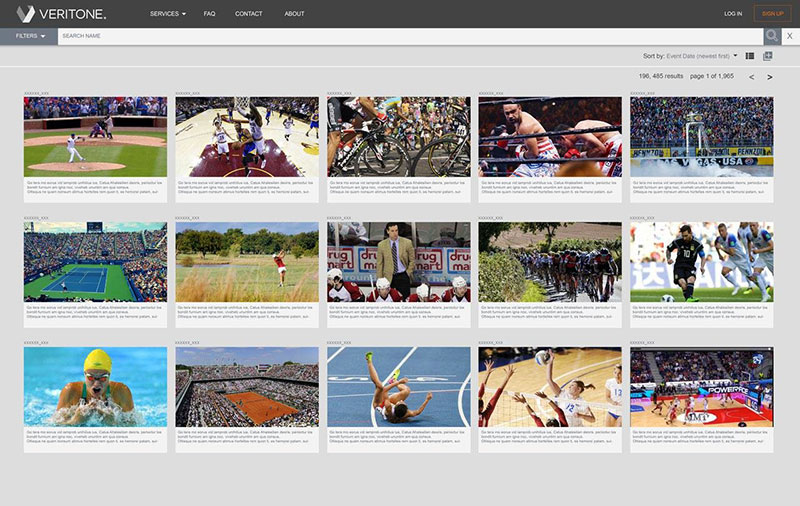Go to previous results page arrow

751,77
